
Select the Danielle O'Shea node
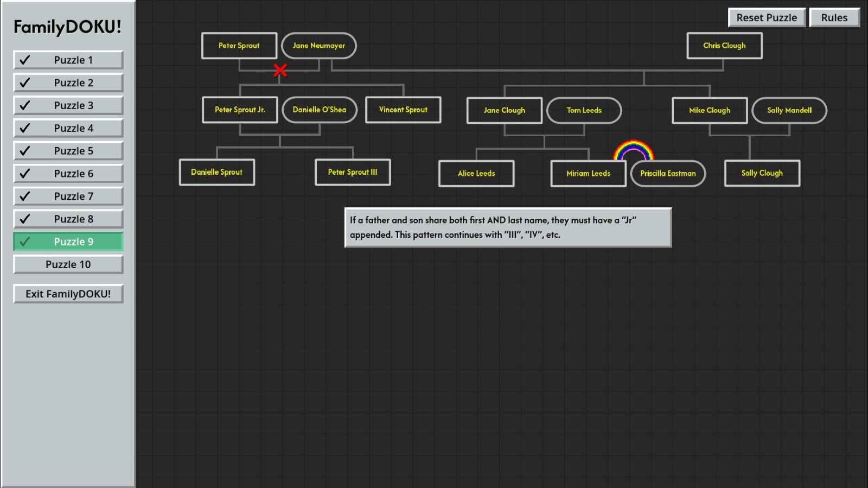click(320, 110)
